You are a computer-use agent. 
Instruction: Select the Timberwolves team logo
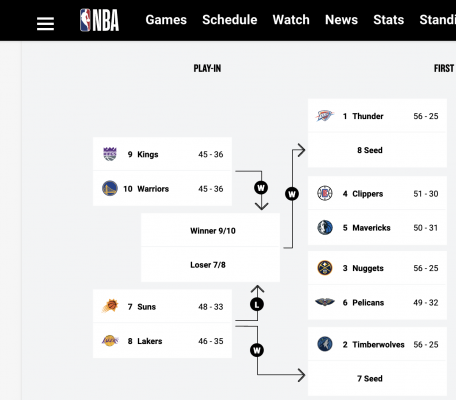pyautogui.click(x=325, y=344)
